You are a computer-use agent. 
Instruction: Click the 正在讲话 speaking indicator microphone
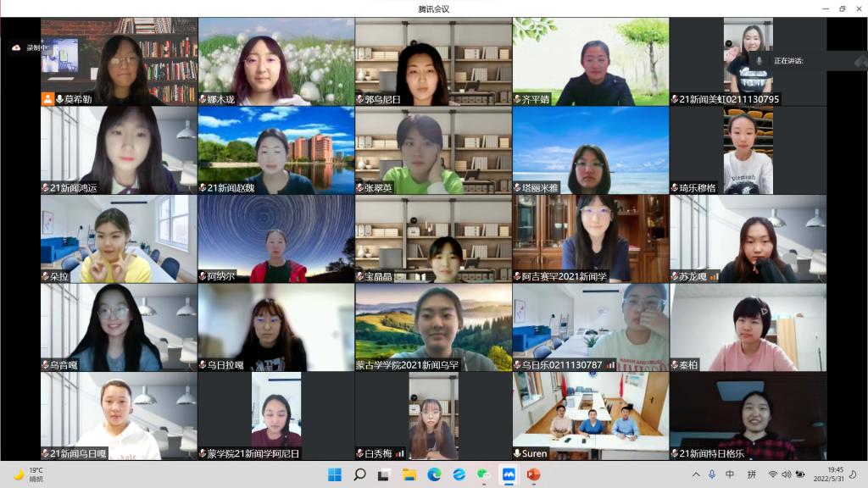[x=761, y=60]
